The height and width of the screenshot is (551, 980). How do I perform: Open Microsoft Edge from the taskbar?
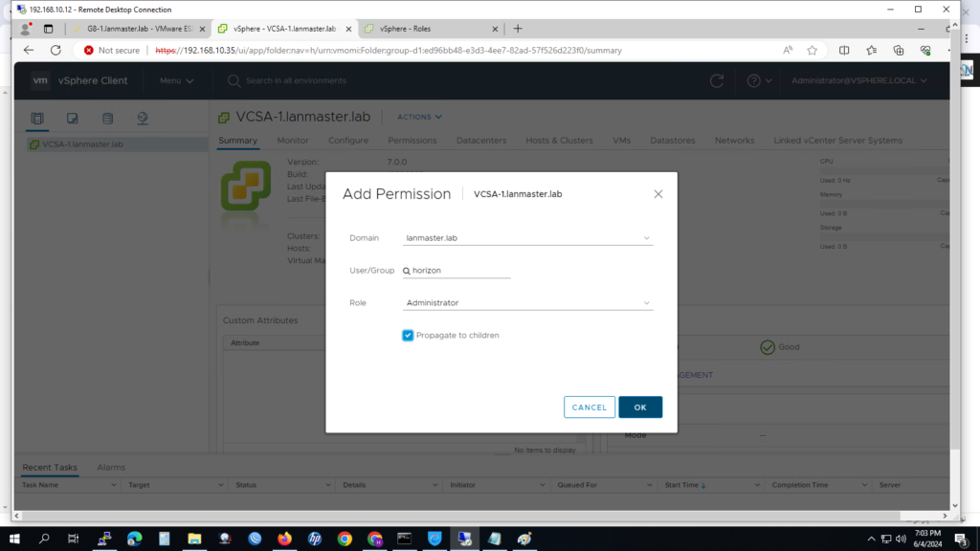click(134, 539)
